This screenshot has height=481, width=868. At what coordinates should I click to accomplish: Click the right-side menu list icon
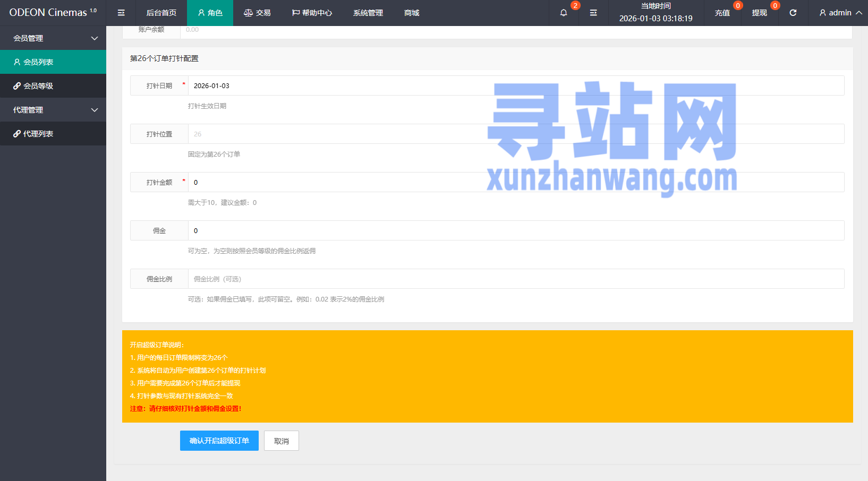pos(593,13)
